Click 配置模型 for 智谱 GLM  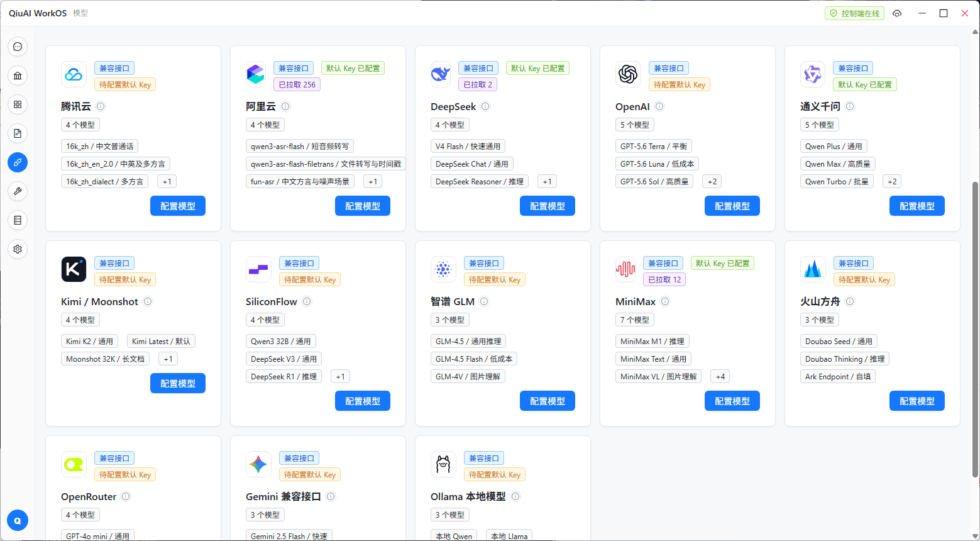coord(548,401)
